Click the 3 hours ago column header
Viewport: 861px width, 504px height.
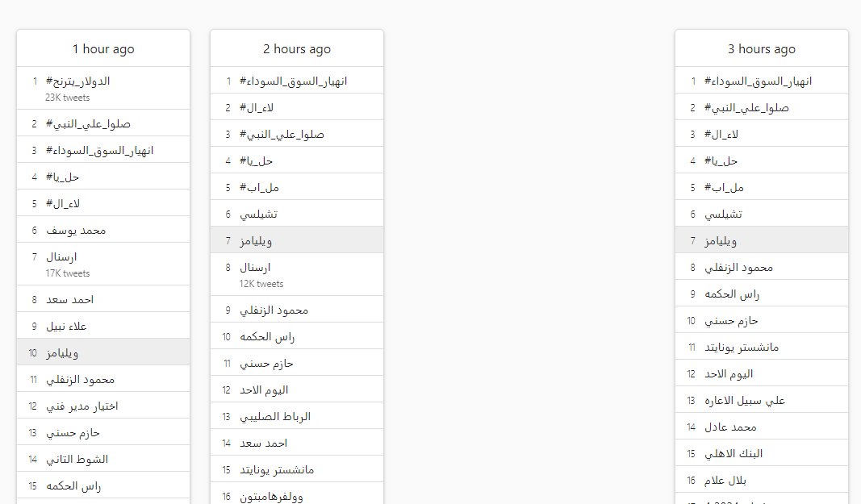(762, 49)
